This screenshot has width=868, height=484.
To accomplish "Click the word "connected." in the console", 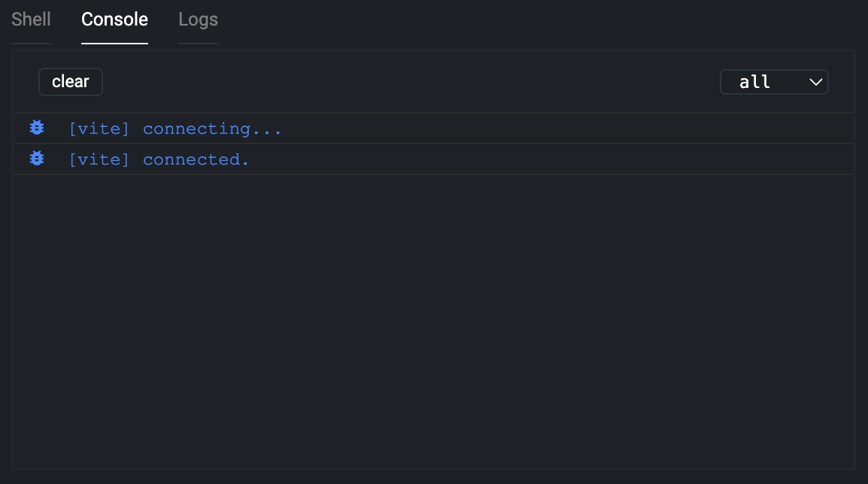I will (196, 159).
